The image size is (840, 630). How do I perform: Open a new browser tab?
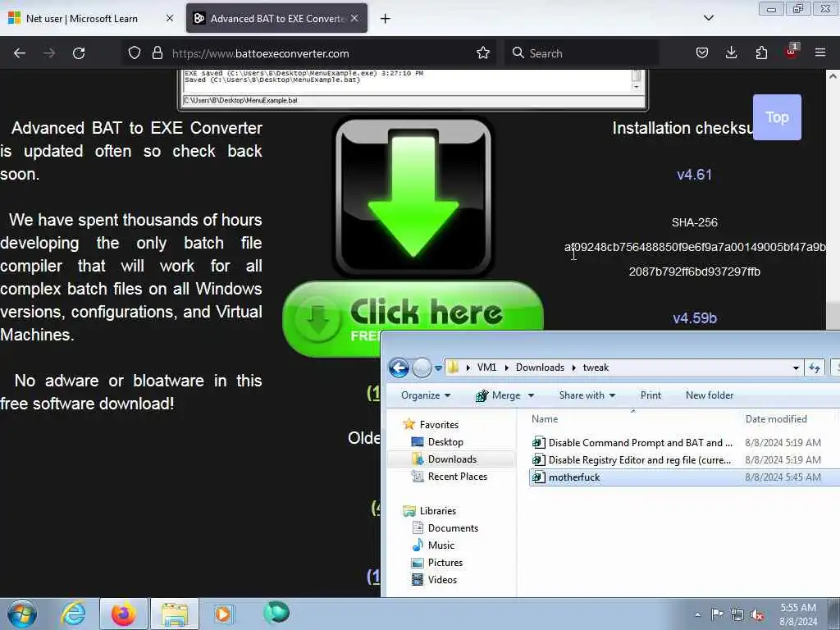pos(386,19)
